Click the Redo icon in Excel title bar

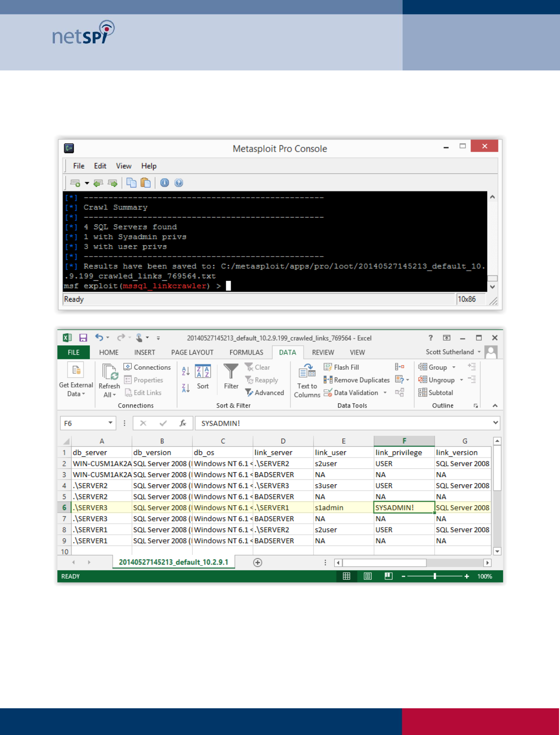pyautogui.click(x=121, y=337)
